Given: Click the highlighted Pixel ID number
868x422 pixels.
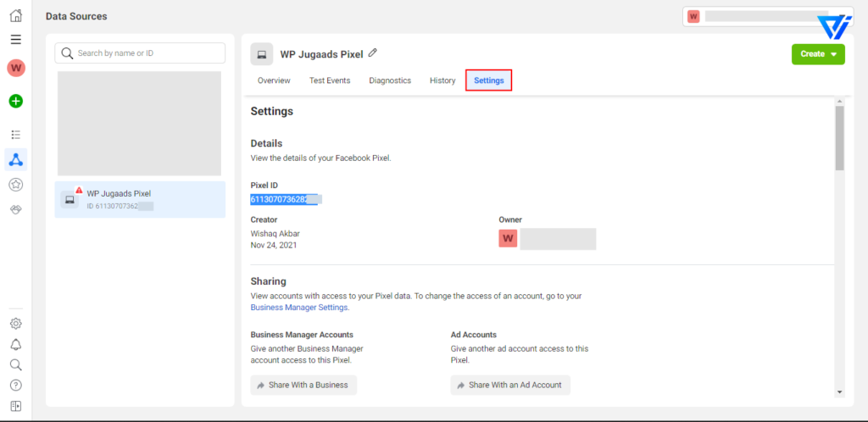Looking at the screenshot, I should click(284, 200).
